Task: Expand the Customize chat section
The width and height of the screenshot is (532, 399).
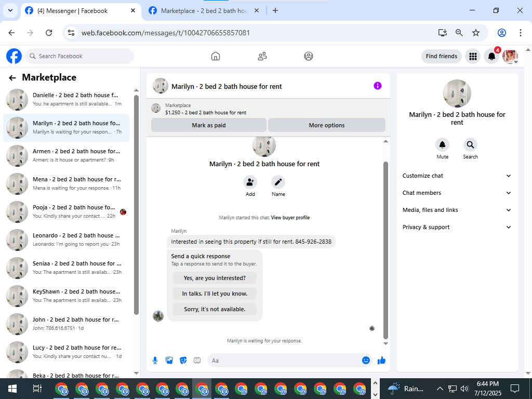Action: pyautogui.click(x=457, y=176)
